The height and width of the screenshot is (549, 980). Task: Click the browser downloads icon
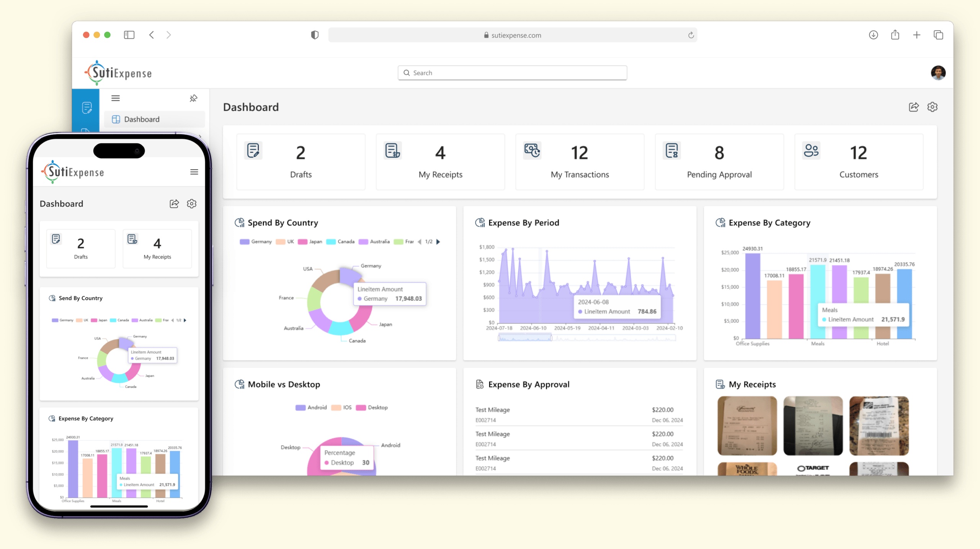[x=873, y=35]
